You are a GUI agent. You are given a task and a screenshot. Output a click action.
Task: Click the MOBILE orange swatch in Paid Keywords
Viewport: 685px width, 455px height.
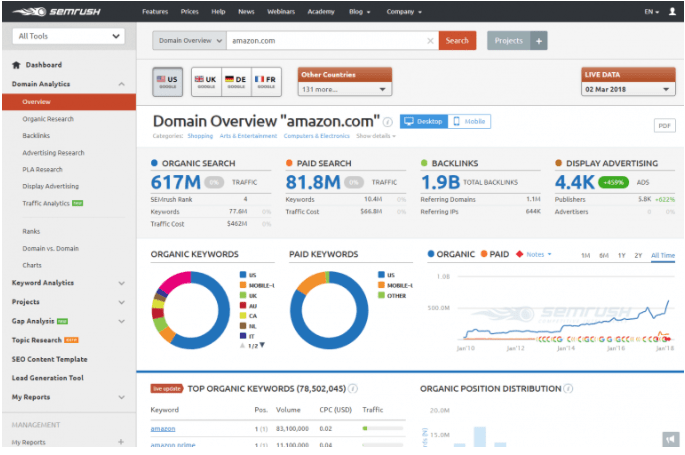381,285
